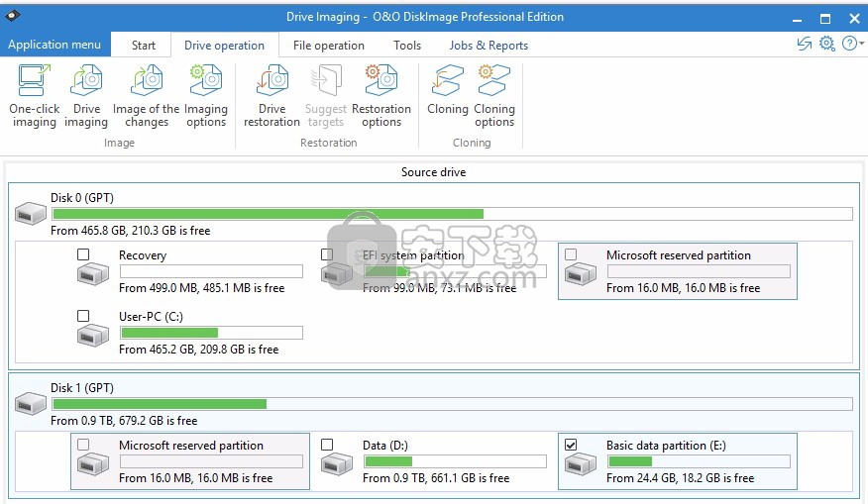The height and width of the screenshot is (504, 868).
Task: Launch One-click imaging
Action: 35,96
